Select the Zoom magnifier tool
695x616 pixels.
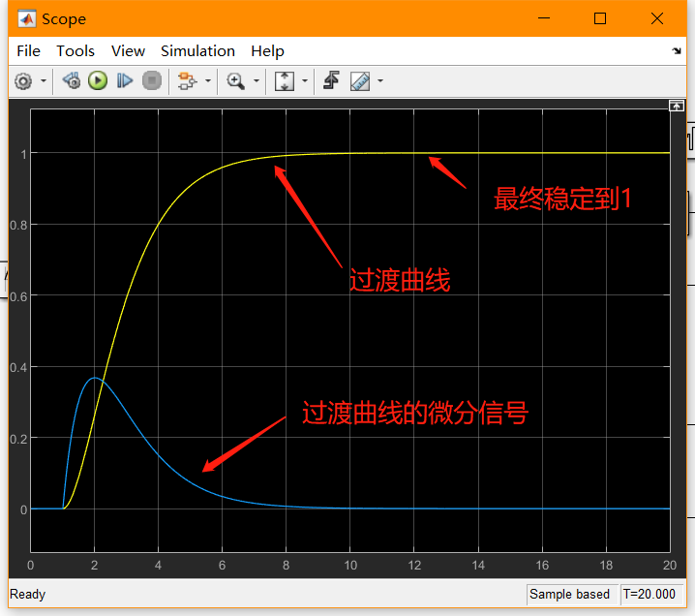(235, 81)
